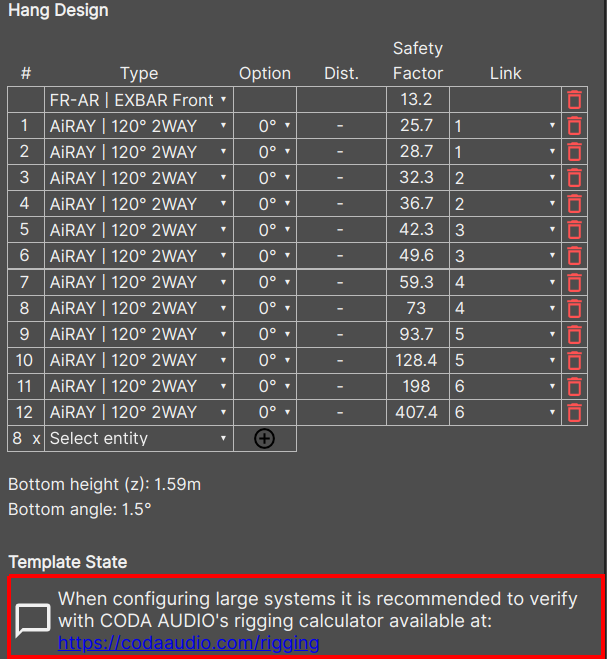
Task: Open the Option angle dropdown for row 4
Action: click(265, 204)
